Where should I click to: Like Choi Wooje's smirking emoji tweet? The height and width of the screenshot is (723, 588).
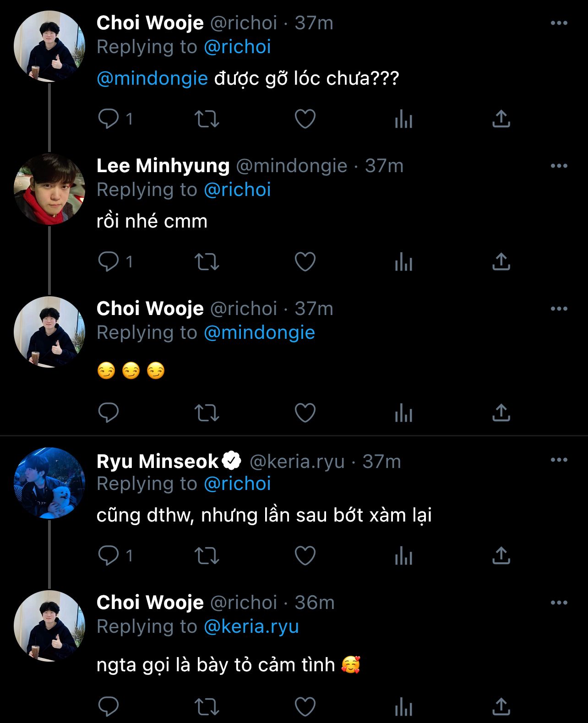pyautogui.click(x=305, y=413)
